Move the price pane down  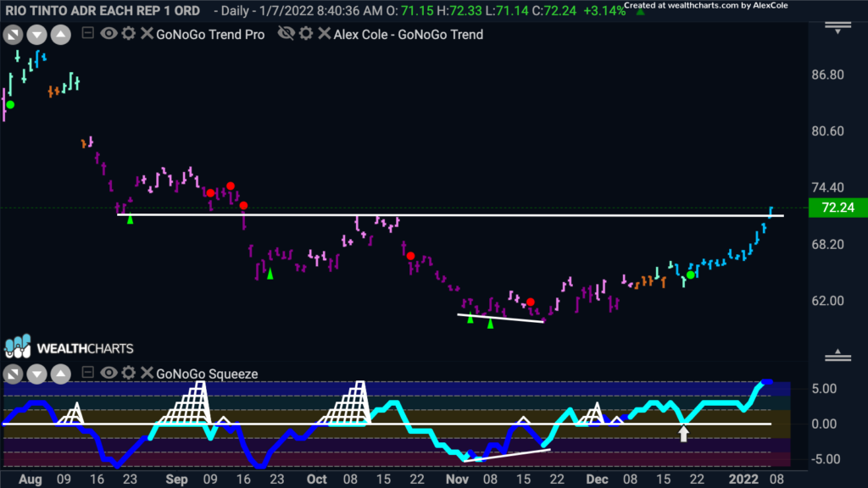36,35
